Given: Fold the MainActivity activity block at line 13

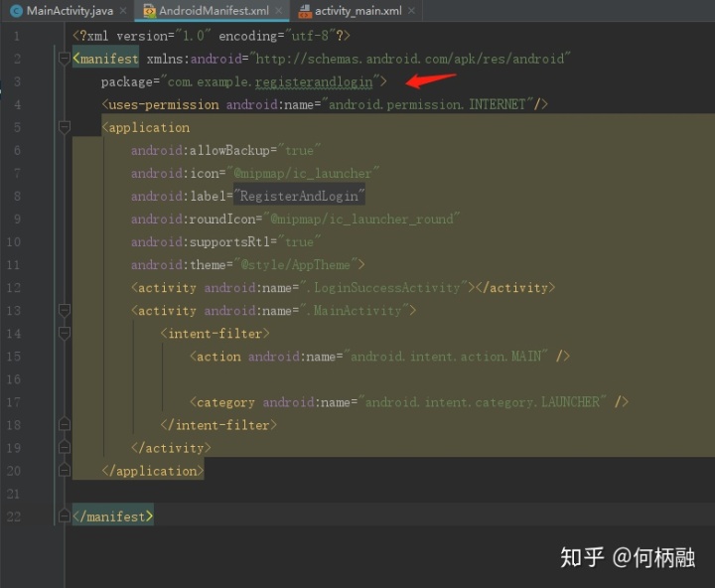Looking at the screenshot, I should point(65,310).
